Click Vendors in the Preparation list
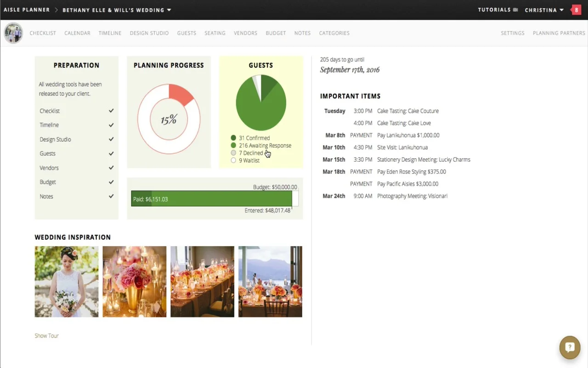Viewport: 588px width, 368px height. 49,168
